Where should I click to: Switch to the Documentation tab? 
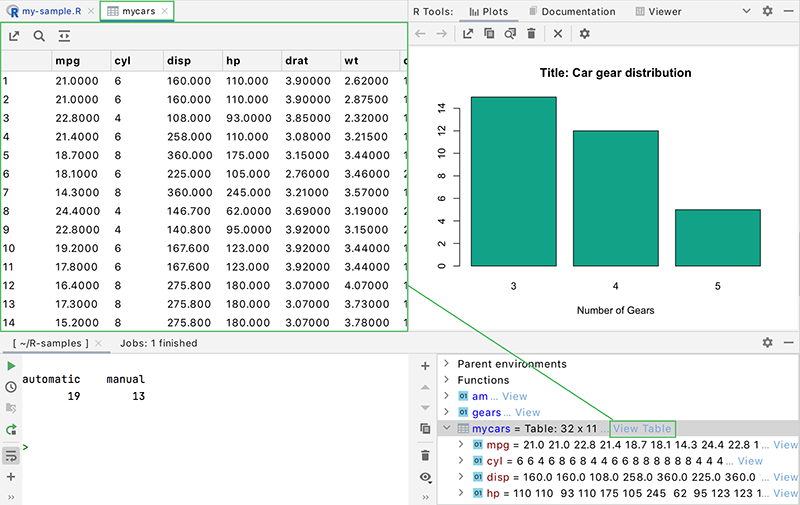click(571, 12)
